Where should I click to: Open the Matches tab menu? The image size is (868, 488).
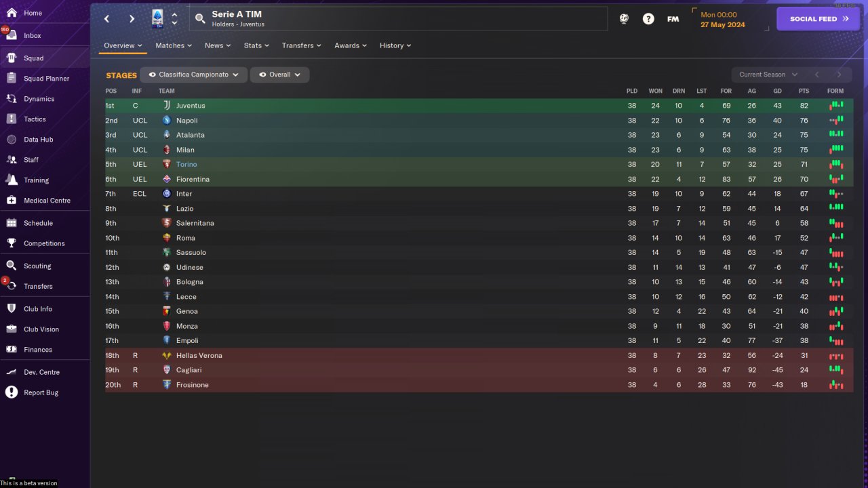click(x=174, y=45)
